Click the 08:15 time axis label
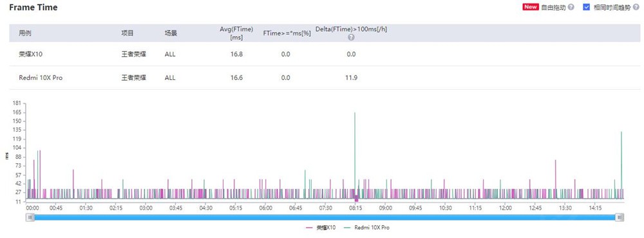This screenshot has width=644, height=238. (x=355, y=208)
